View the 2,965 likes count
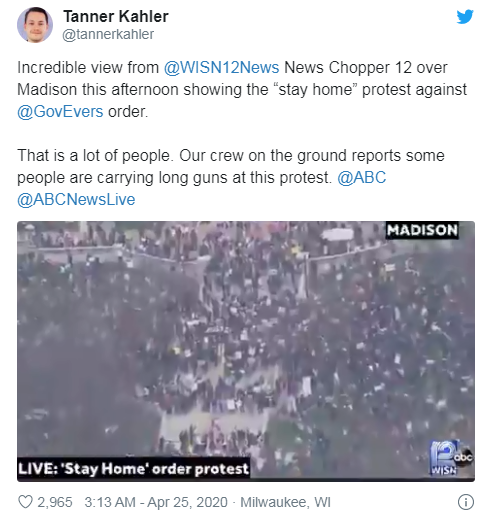 point(55,502)
